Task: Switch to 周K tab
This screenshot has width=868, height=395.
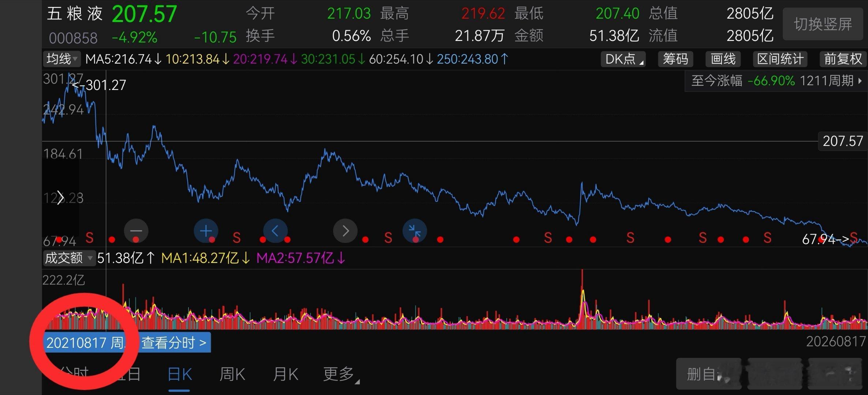Action: pos(232,375)
